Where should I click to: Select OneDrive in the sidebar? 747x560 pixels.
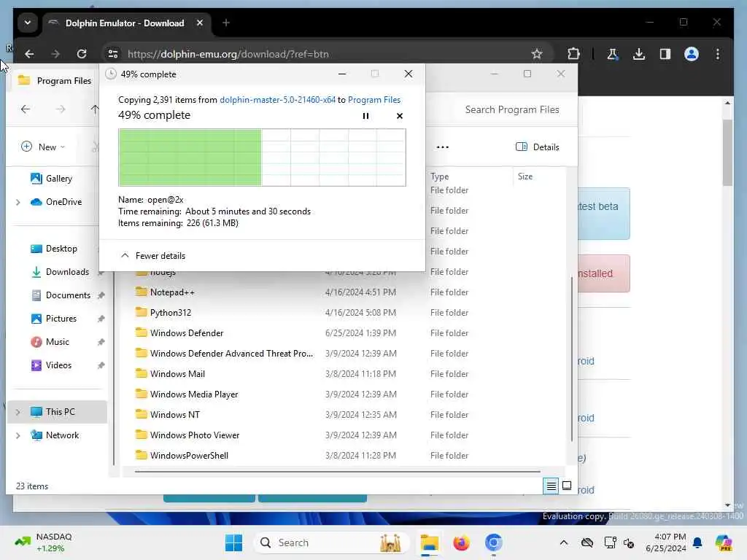click(57, 202)
